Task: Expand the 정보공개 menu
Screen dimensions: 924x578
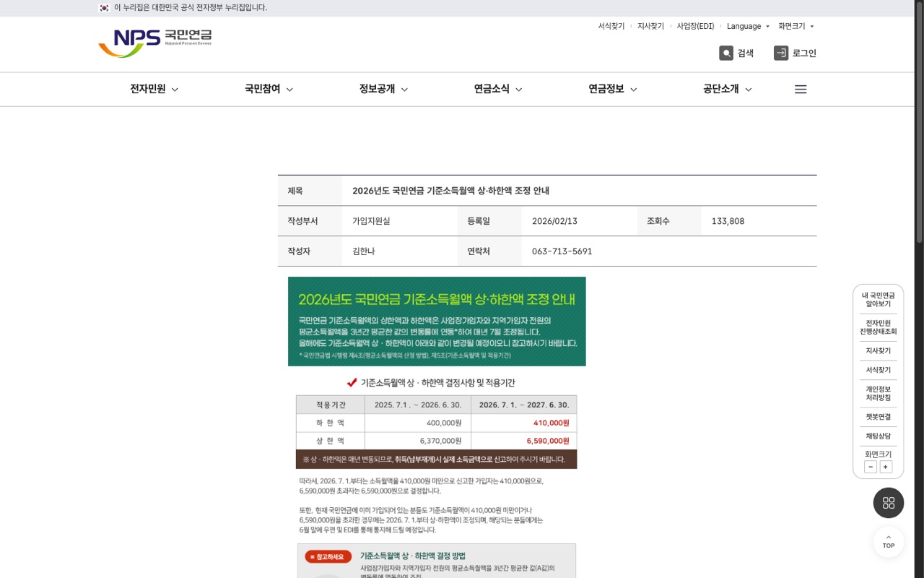Action: (x=383, y=89)
